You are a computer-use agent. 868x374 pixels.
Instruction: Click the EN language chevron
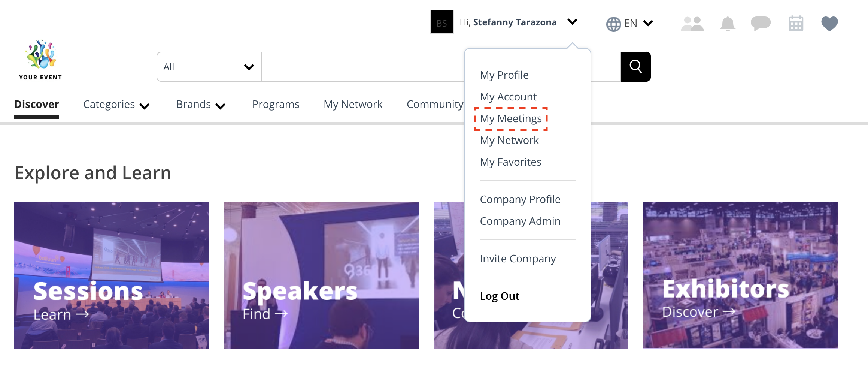[648, 23]
